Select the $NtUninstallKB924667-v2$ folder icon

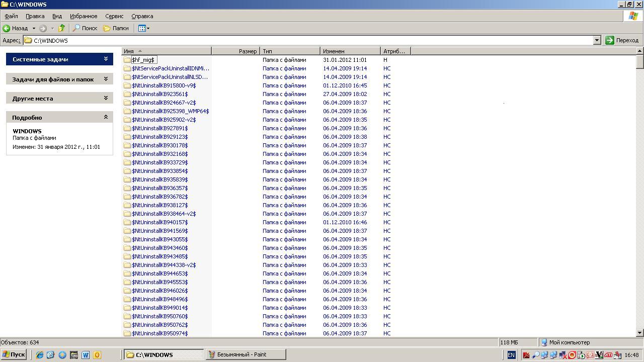(x=127, y=103)
